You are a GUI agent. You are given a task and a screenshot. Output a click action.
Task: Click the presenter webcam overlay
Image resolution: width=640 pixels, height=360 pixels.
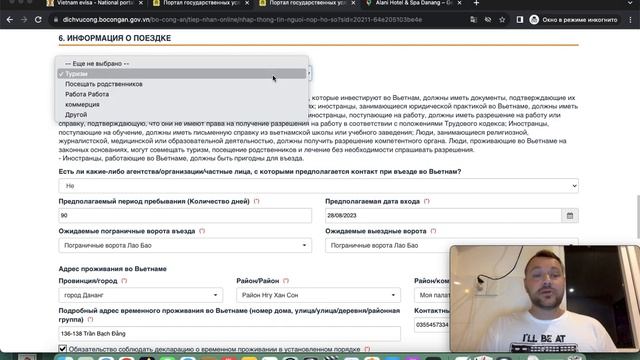tap(545, 298)
